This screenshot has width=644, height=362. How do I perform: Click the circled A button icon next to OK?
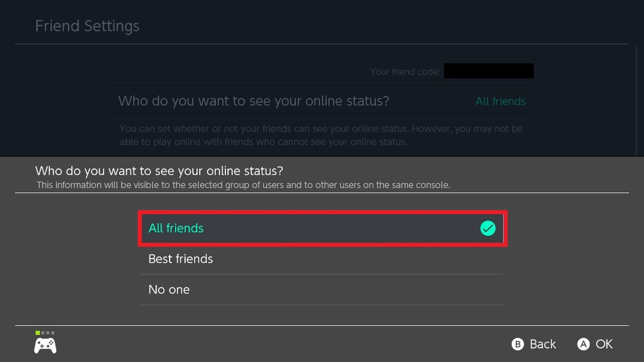[x=583, y=344]
